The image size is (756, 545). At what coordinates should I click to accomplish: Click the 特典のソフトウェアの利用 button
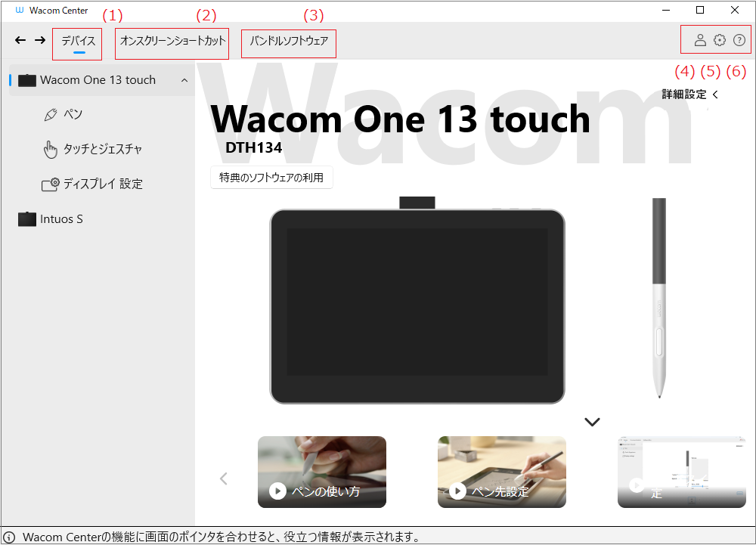tap(271, 177)
